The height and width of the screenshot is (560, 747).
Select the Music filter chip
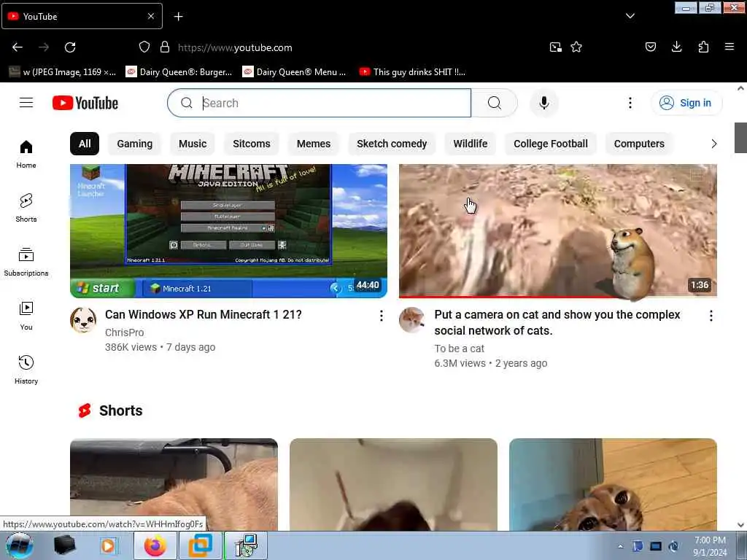coord(193,144)
